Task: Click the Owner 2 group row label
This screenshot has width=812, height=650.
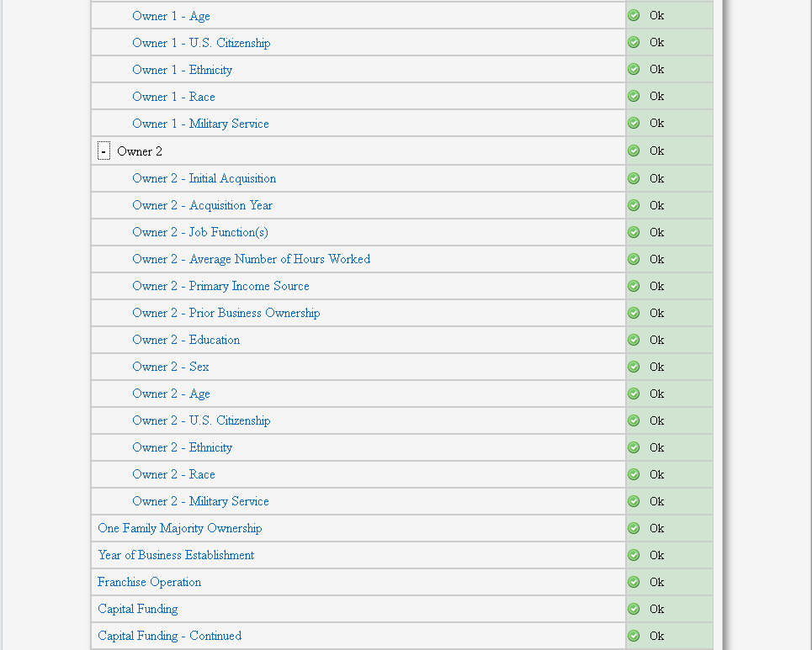Action: coord(140,151)
